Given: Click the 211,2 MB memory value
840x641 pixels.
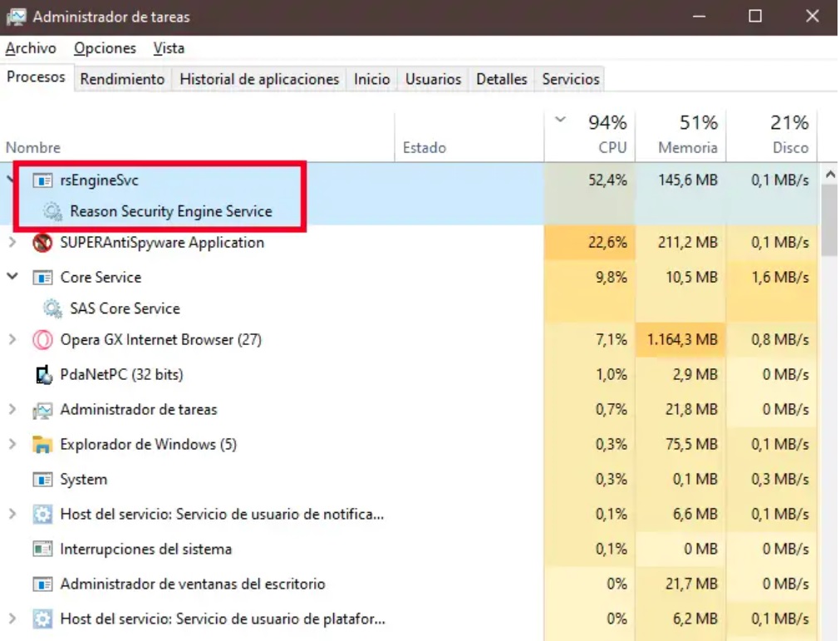Looking at the screenshot, I should (x=688, y=243).
